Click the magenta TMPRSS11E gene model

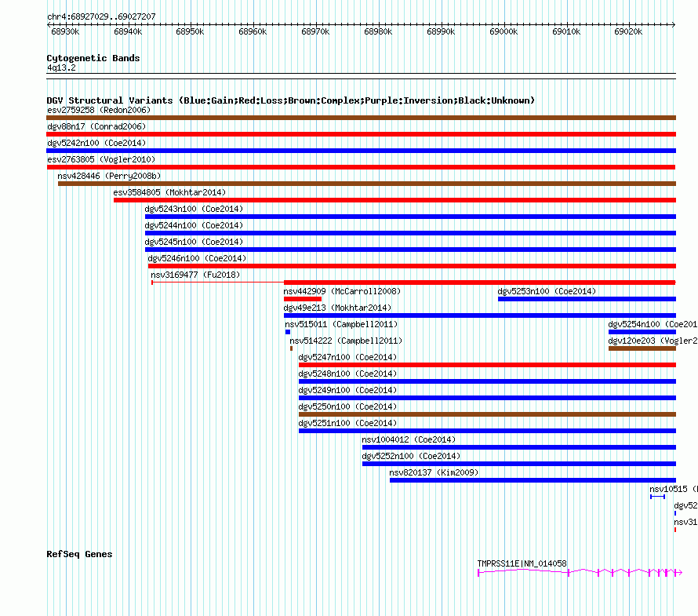pyautogui.click(x=580, y=572)
